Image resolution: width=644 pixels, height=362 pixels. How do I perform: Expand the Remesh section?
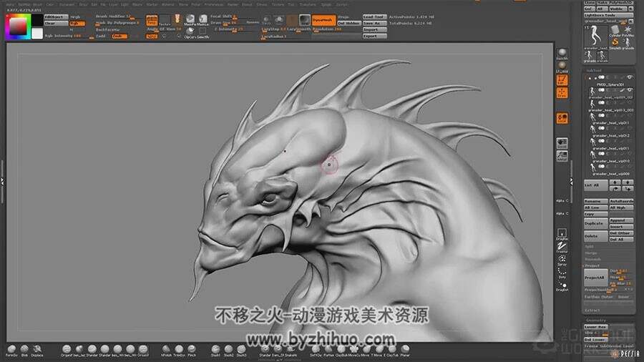pos(592,260)
